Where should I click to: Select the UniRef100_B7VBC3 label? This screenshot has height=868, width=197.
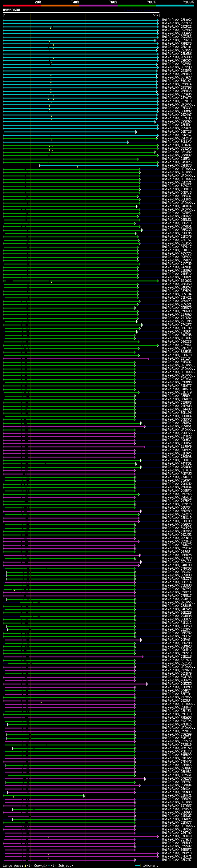coord(177,260)
